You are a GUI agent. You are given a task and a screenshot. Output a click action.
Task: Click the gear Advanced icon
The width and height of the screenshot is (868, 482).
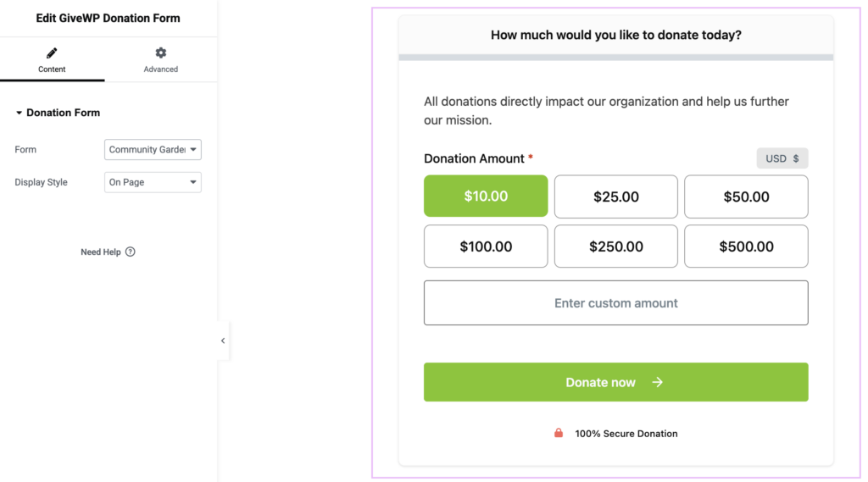pyautogui.click(x=160, y=53)
